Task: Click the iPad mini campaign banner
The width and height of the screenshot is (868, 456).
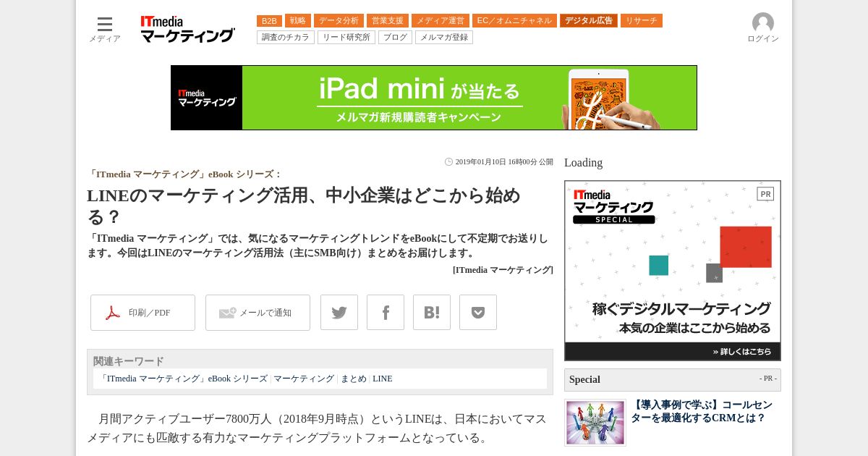Action: pyautogui.click(x=434, y=98)
